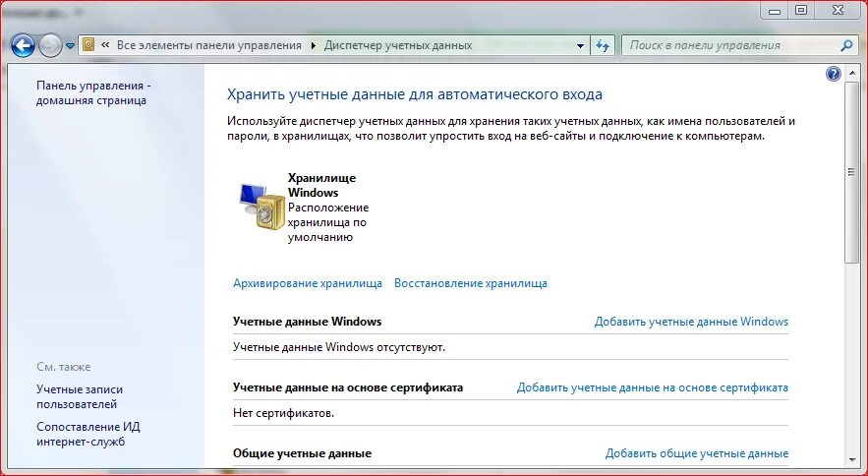Click the Back navigation arrow
868x476 pixels.
pyautogui.click(x=23, y=45)
